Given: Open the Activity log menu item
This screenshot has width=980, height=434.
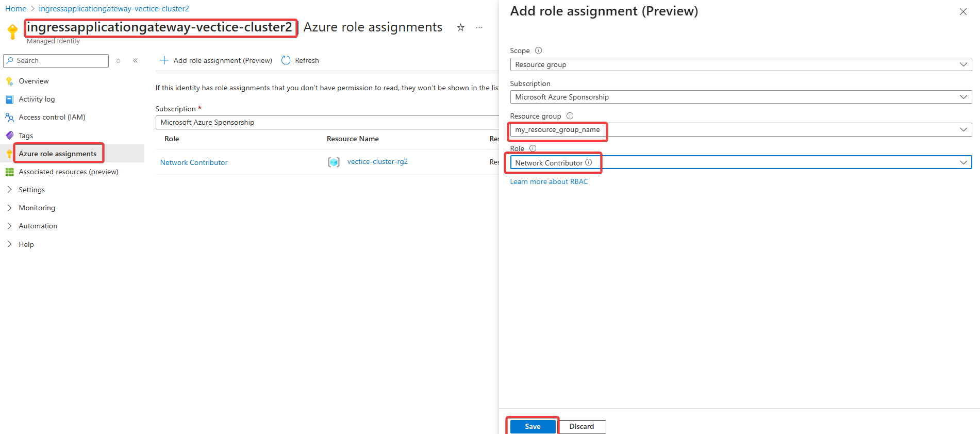Looking at the screenshot, I should click(37, 99).
